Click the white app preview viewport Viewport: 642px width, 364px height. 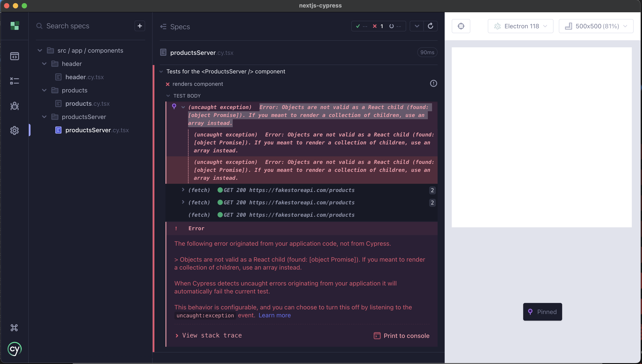pyautogui.click(x=542, y=137)
